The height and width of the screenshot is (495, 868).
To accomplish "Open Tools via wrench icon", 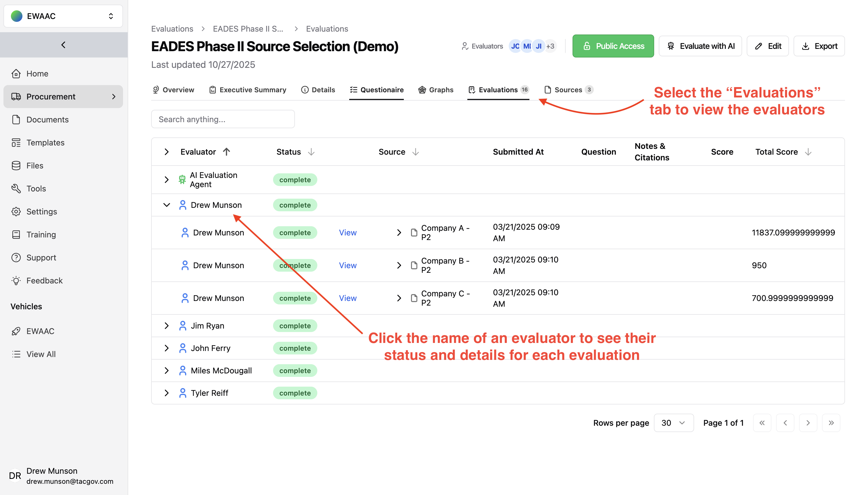I will 16,188.
